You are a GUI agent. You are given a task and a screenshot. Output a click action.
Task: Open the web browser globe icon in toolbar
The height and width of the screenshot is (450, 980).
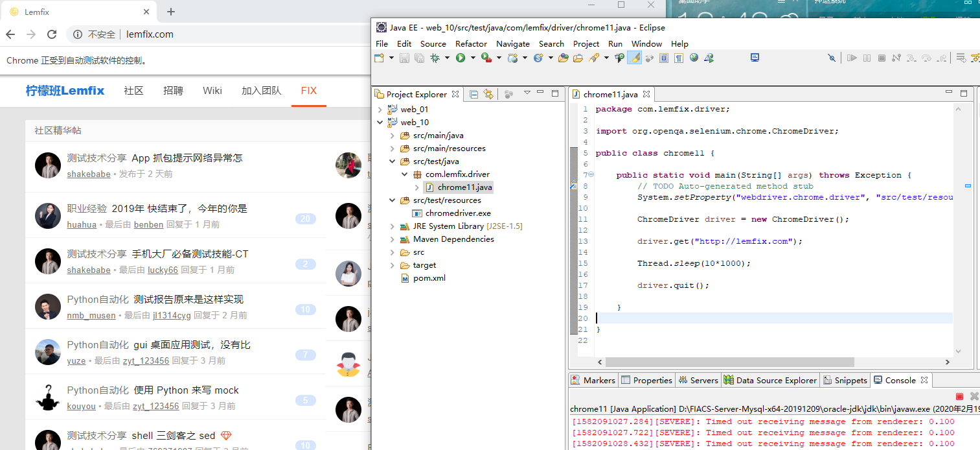pyautogui.click(x=694, y=58)
